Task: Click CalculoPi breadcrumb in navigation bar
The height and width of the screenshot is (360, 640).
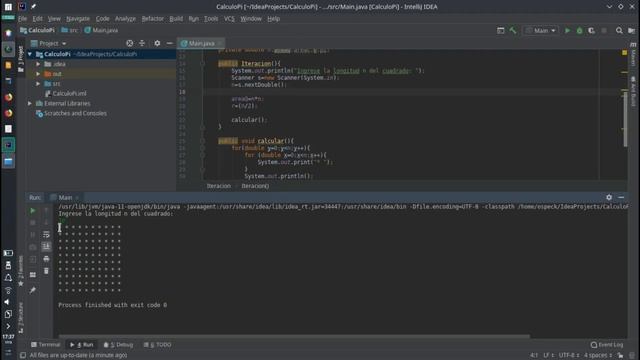Action: [37, 30]
